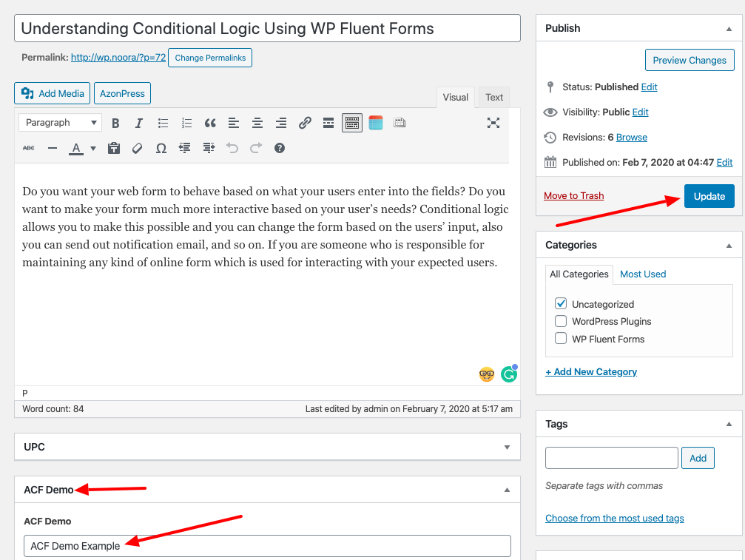
Task: Insert a blockquote
Action: [210, 123]
